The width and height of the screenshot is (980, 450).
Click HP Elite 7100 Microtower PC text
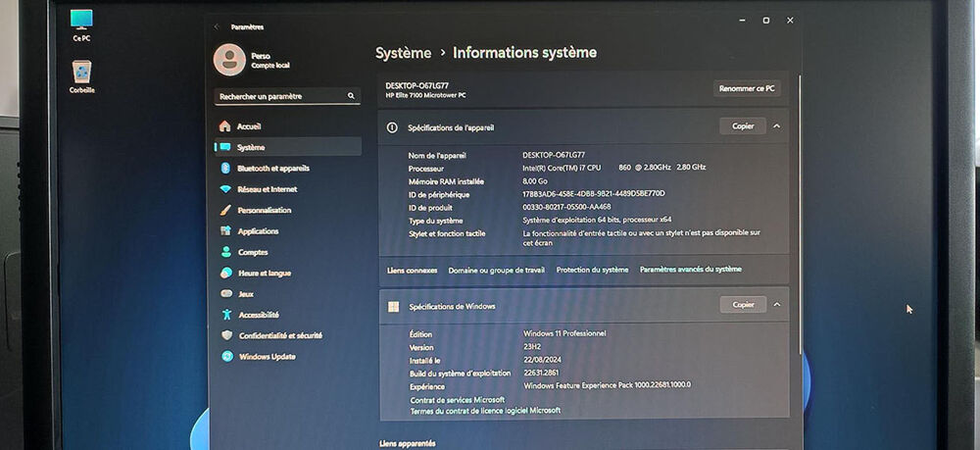coord(425,96)
